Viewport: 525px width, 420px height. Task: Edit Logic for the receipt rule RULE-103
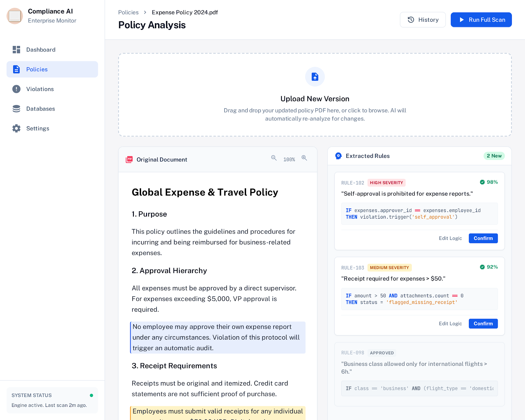coord(450,324)
